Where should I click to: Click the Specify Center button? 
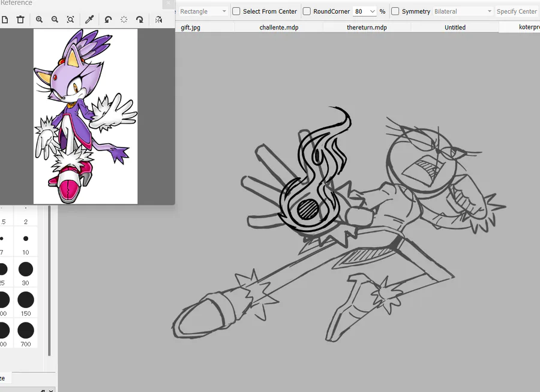tap(517, 11)
